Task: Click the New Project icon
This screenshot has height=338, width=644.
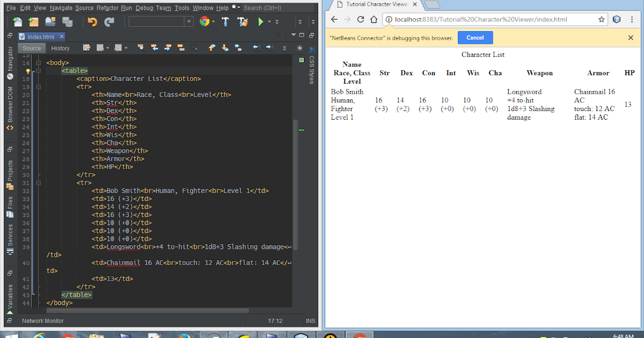Action: point(33,21)
